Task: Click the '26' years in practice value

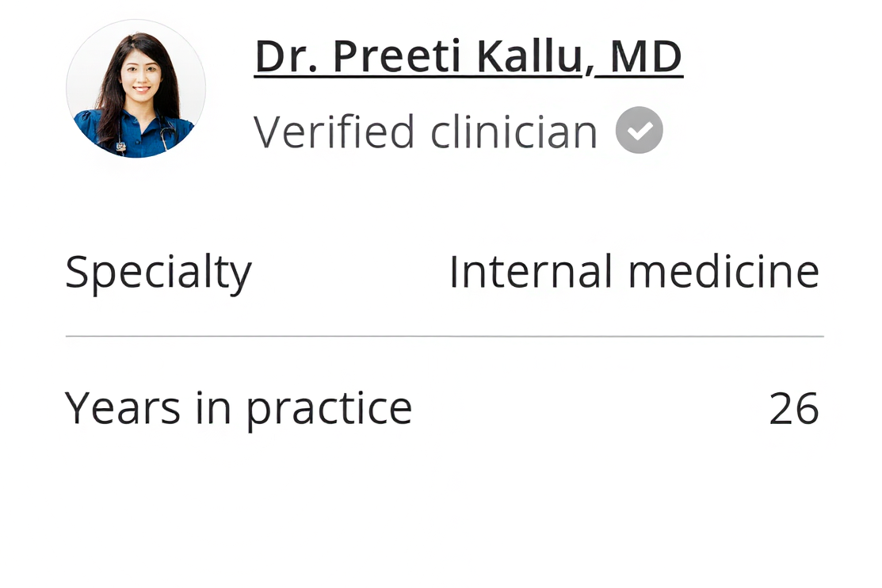Action: (794, 408)
